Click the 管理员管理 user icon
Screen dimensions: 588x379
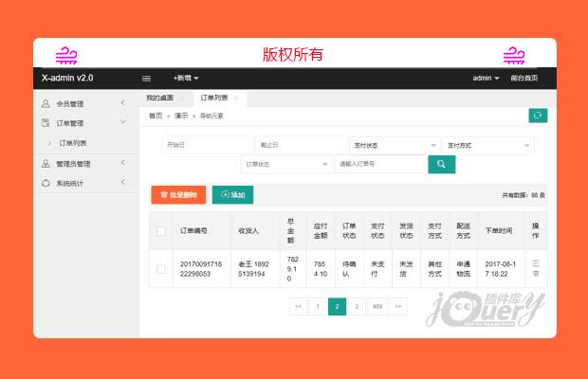click(46, 164)
